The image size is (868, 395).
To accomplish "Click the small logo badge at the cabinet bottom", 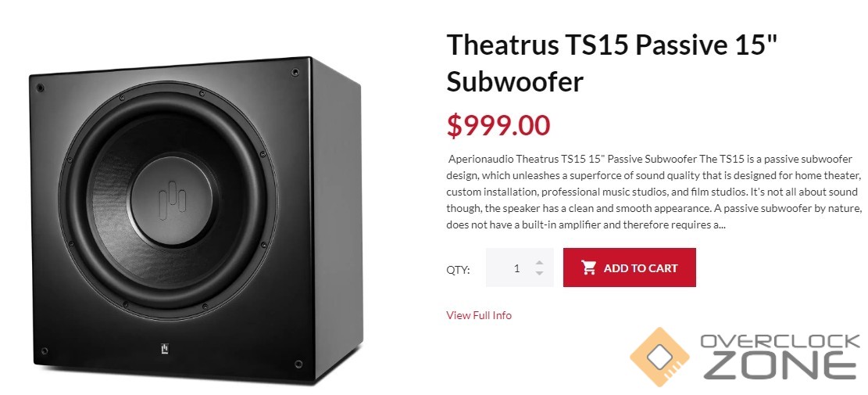I will tap(164, 349).
